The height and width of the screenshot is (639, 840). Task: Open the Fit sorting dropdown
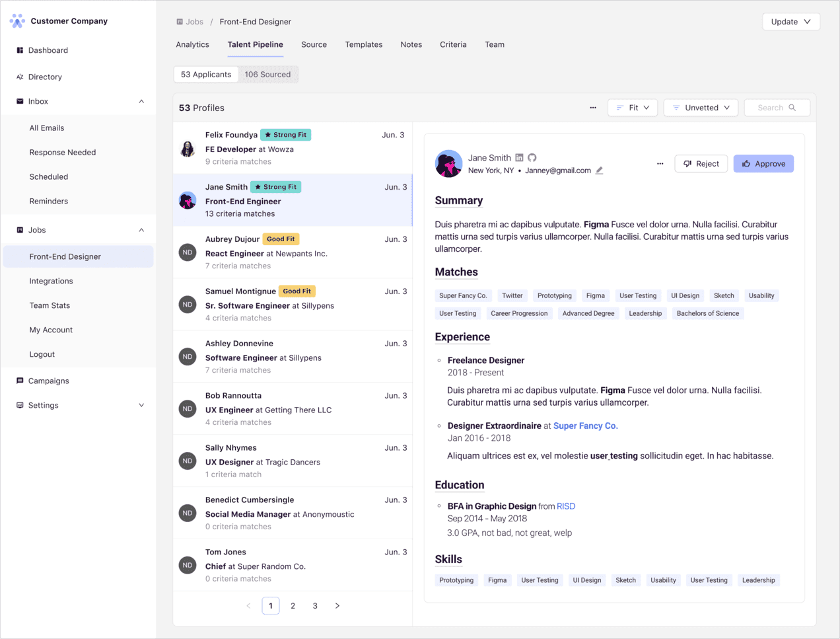(x=632, y=107)
